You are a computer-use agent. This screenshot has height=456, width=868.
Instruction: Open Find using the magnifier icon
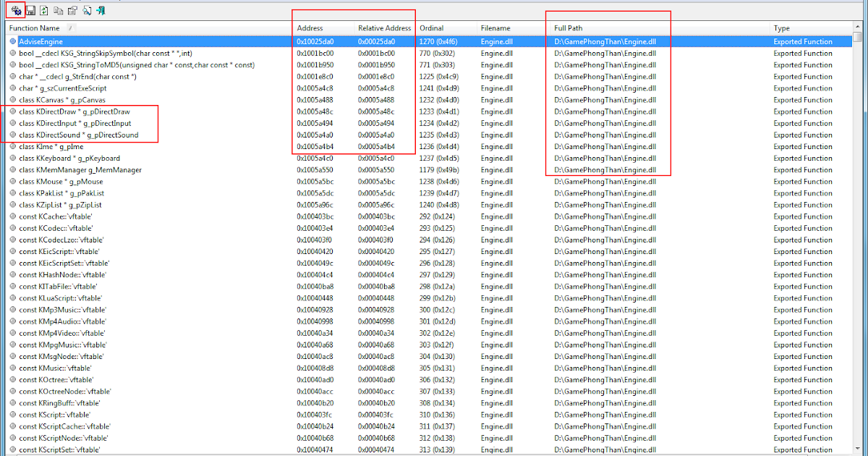(x=86, y=10)
